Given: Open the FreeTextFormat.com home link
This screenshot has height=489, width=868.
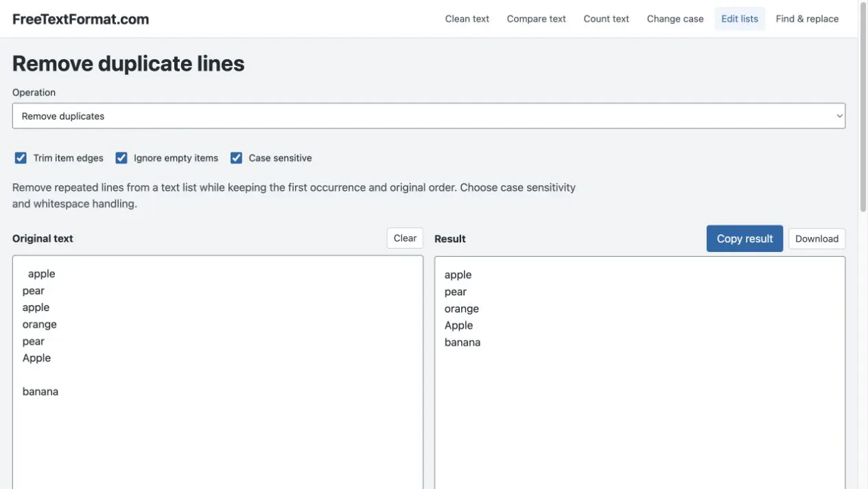Looking at the screenshot, I should tap(80, 19).
